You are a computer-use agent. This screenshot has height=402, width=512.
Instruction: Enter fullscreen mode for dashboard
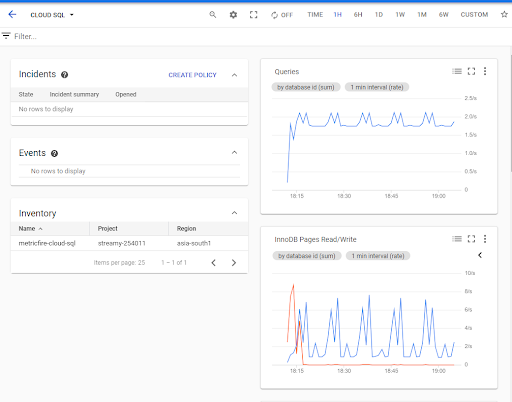click(254, 15)
